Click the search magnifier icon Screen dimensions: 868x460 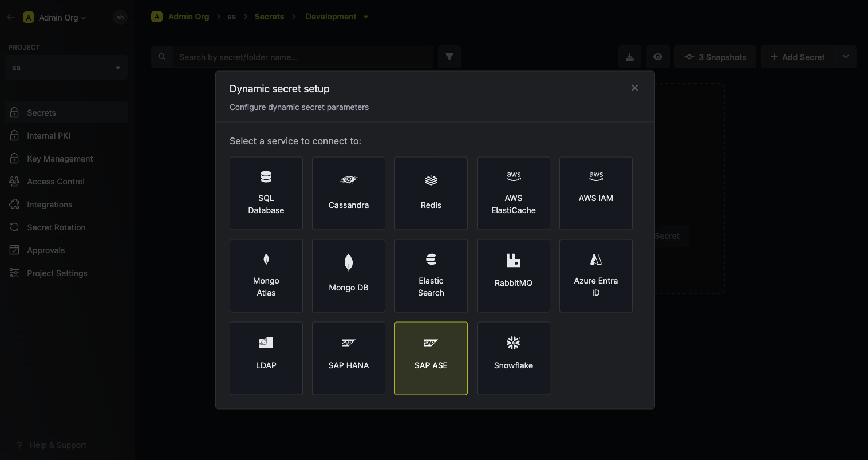coord(162,57)
